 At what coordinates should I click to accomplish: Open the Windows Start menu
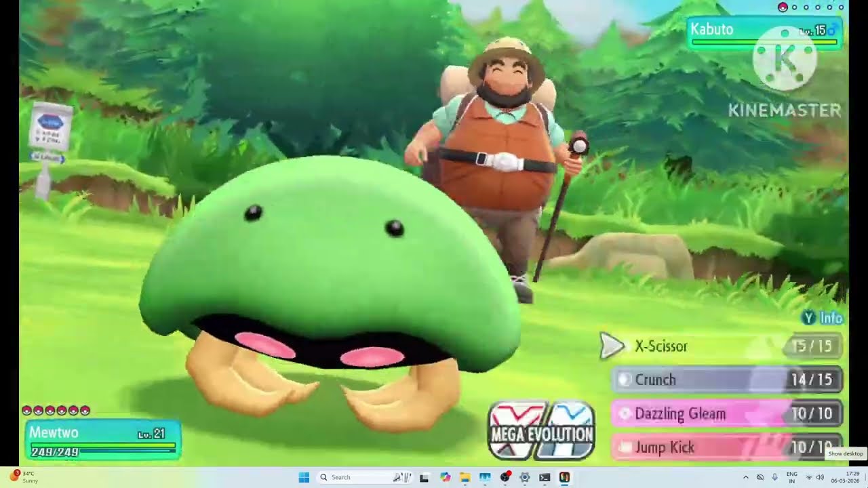point(304,477)
